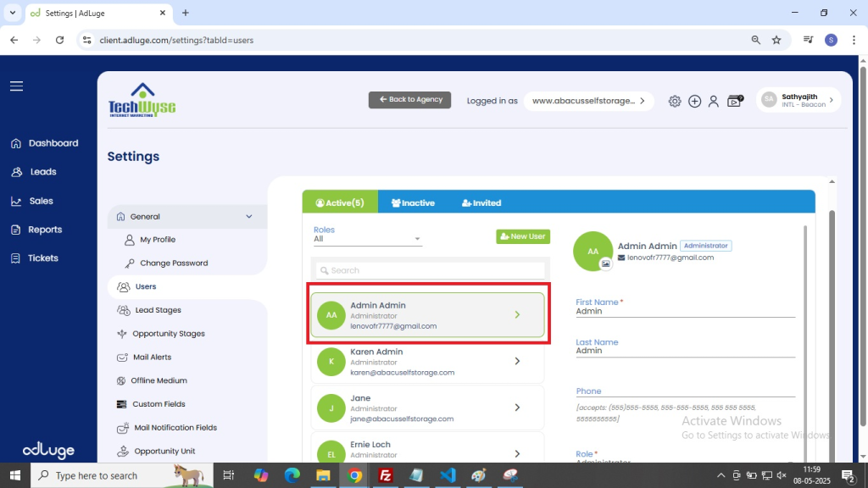Click the user Search field

point(431,270)
